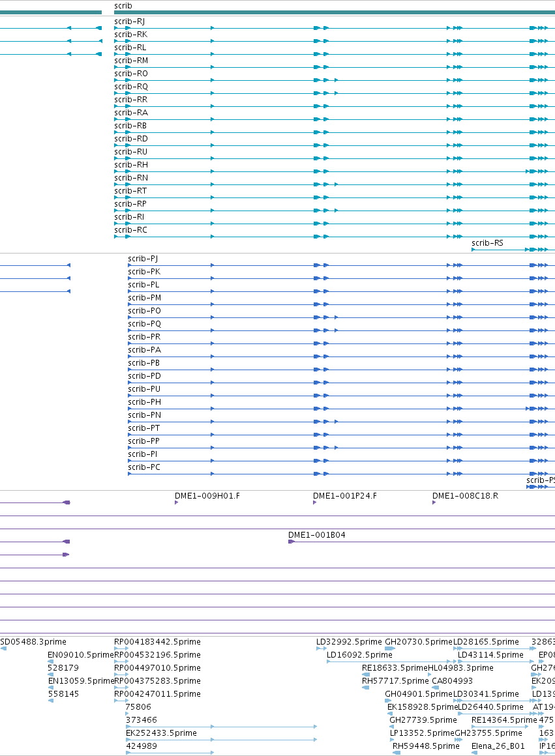Screen dimensions: 555x756
Task: Open CDS scrib-PL
Action: coord(144,284)
